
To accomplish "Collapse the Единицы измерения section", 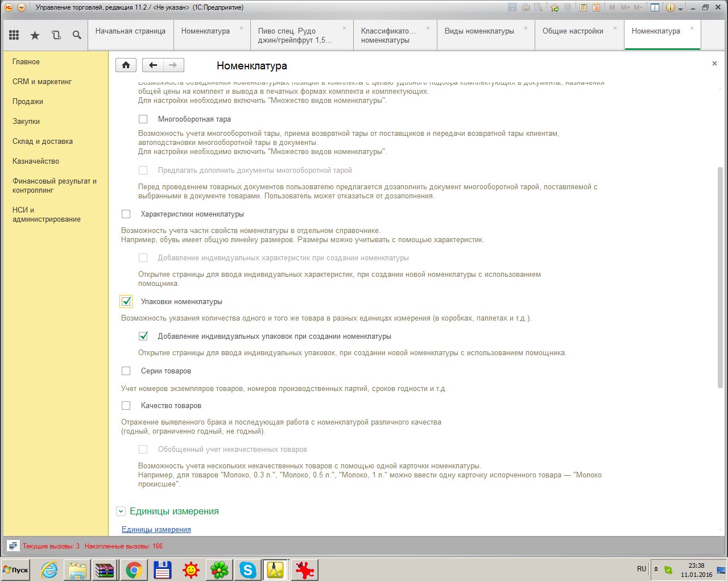I will [121, 512].
